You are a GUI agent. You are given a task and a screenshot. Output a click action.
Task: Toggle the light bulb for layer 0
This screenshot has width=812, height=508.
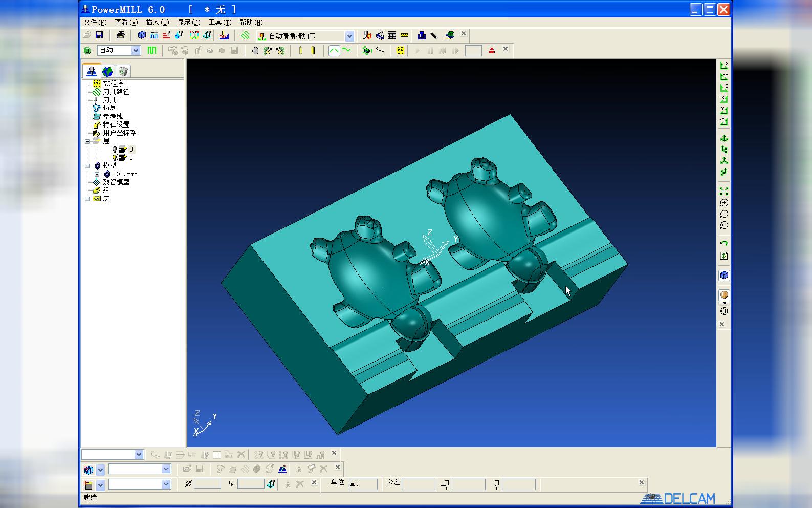pyautogui.click(x=115, y=150)
